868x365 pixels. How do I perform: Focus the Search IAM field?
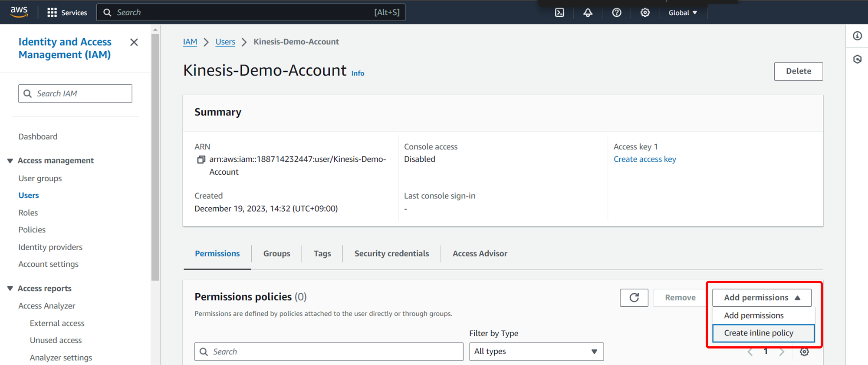click(x=75, y=93)
